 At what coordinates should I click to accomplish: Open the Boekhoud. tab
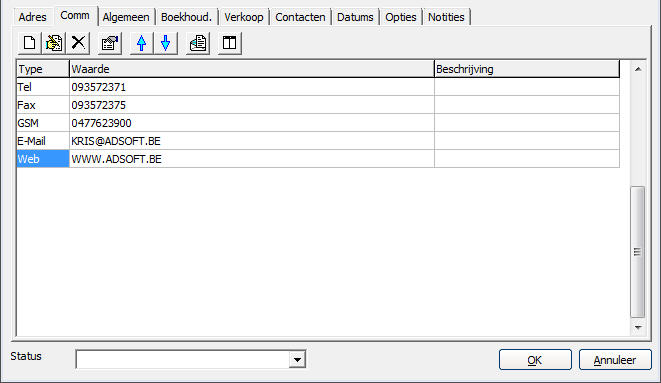click(x=186, y=17)
